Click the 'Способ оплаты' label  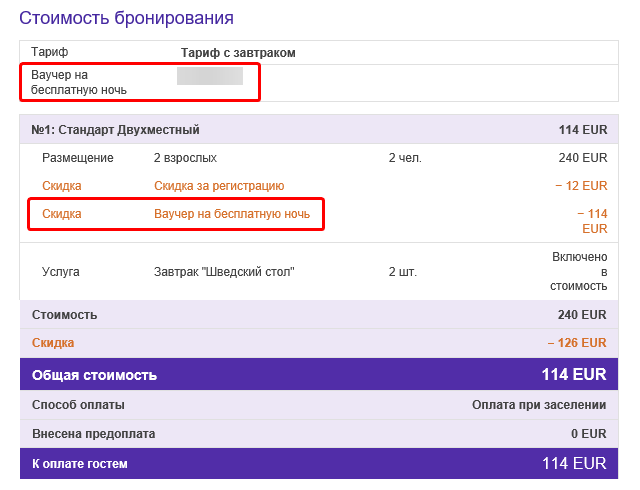[x=78, y=405]
